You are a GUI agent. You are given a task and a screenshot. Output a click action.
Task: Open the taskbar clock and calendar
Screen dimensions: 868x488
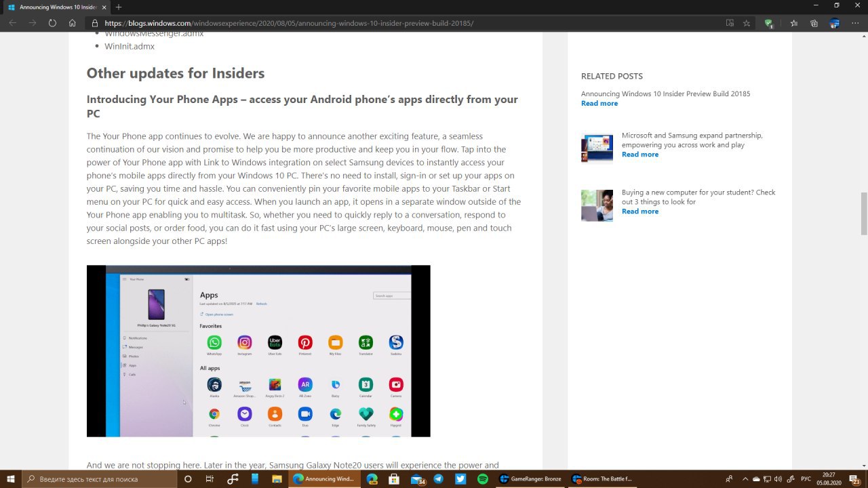(x=829, y=479)
